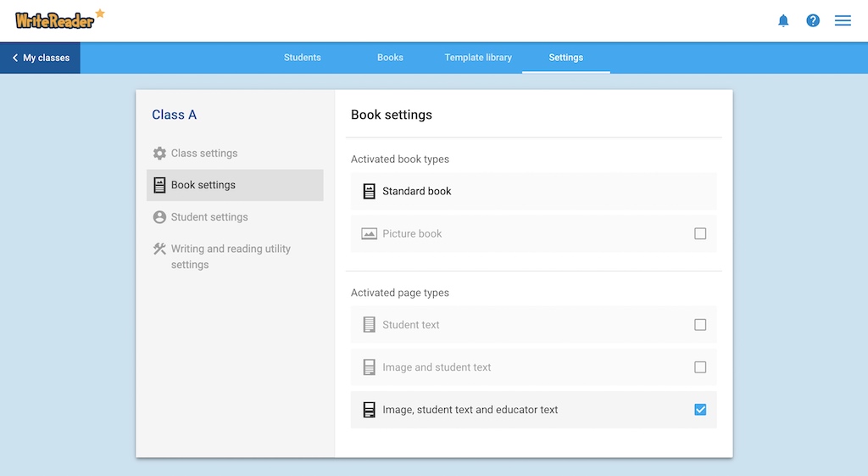Click the Writing and reading utility tools icon
868x476 pixels.
click(159, 249)
